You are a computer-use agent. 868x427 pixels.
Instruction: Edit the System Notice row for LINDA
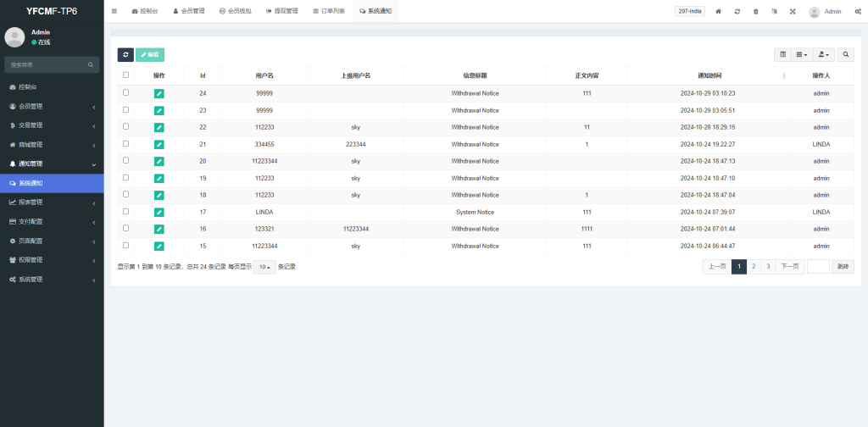(159, 212)
